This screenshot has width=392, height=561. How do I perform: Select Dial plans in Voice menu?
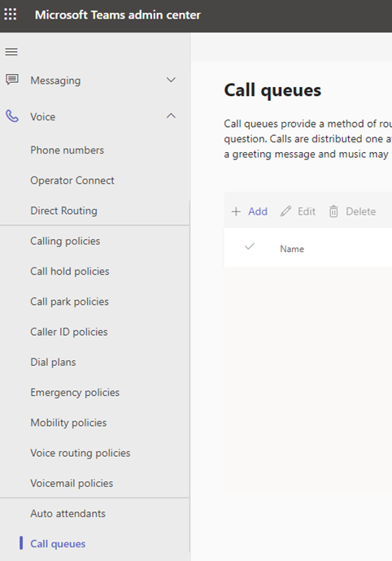click(53, 363)
